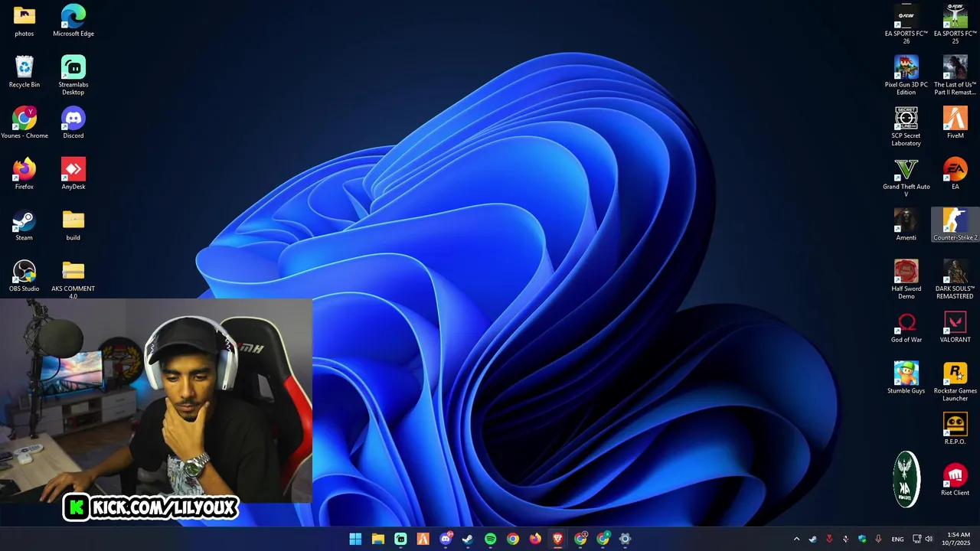Launch Microsoft Edge desktop shortcut

coord(73,21)
